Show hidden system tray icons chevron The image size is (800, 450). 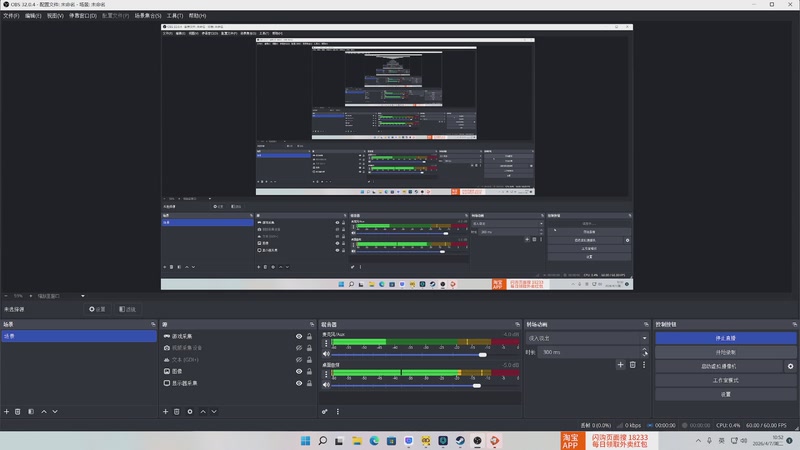[698, 441]
